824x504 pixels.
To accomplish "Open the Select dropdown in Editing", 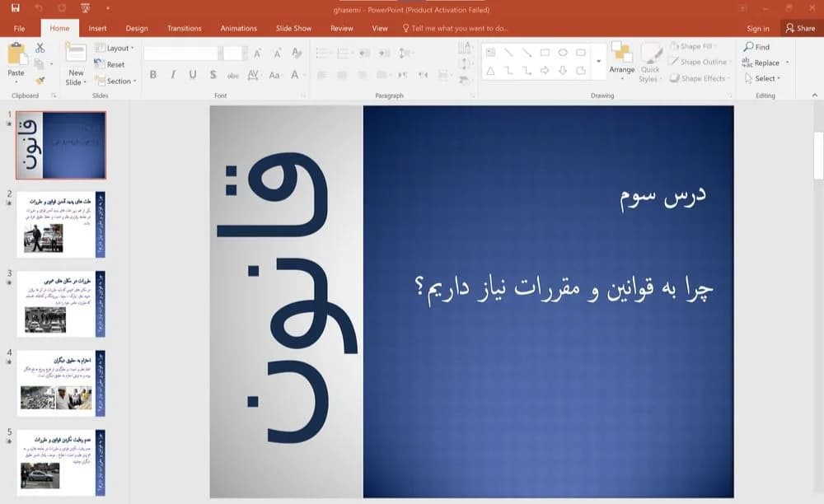I will 762,78.
